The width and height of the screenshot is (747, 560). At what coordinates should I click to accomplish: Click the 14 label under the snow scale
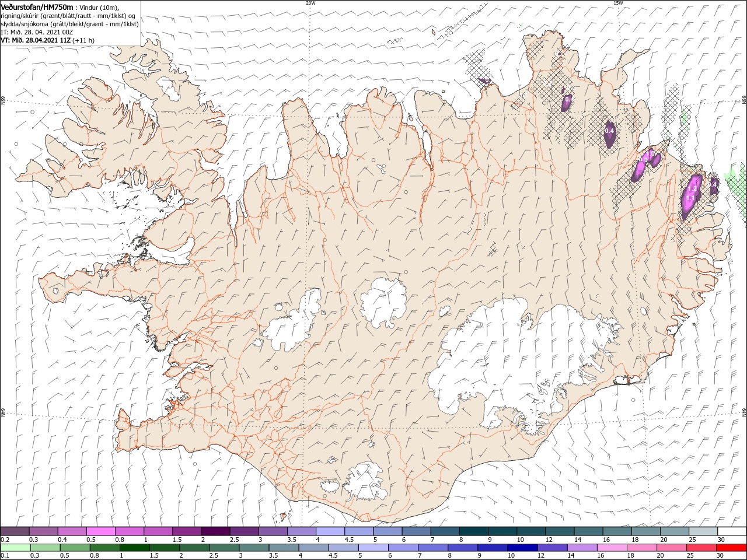pyautogui.click(x=577, y=540)
